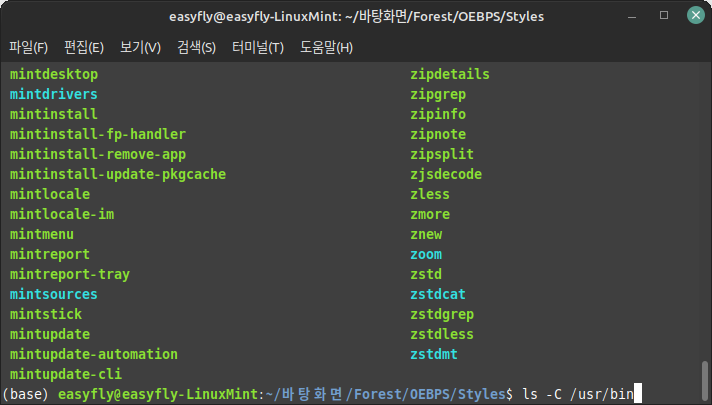Minimize the terminal window
Viewport: 712px width, 405px height.
(x=632, y=16)
